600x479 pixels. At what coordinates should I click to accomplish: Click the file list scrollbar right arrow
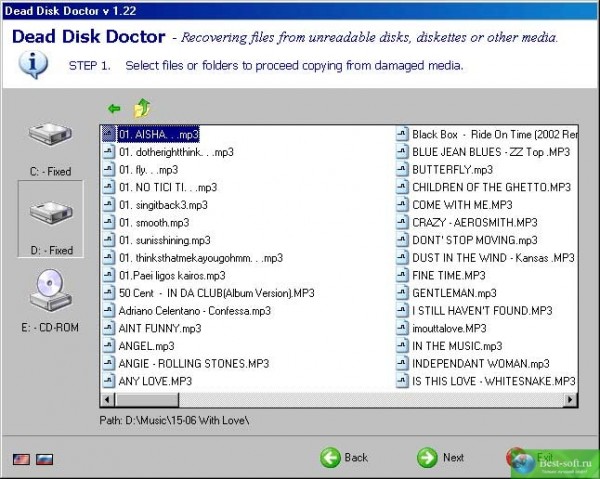570,400
